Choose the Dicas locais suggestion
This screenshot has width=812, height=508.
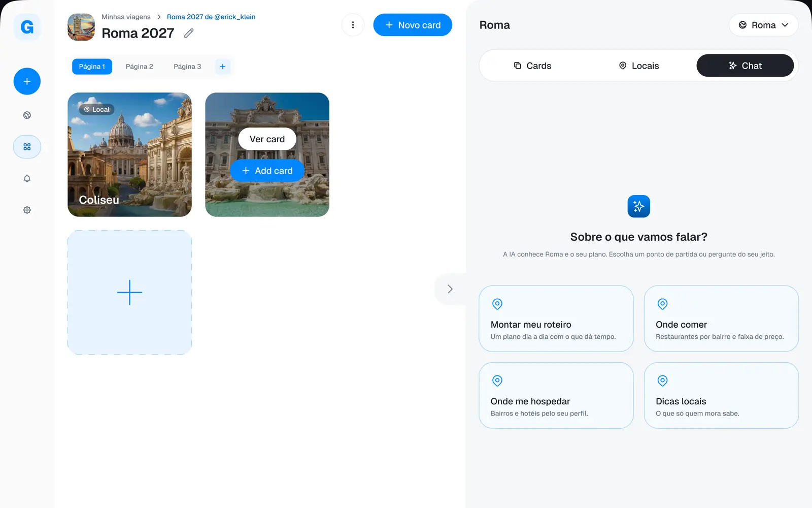pyautogui.click(x=721, y=395)
